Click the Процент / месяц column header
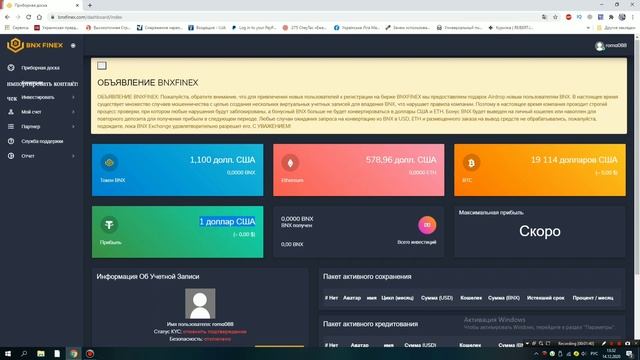640x360 pixels. pos(593,298)
